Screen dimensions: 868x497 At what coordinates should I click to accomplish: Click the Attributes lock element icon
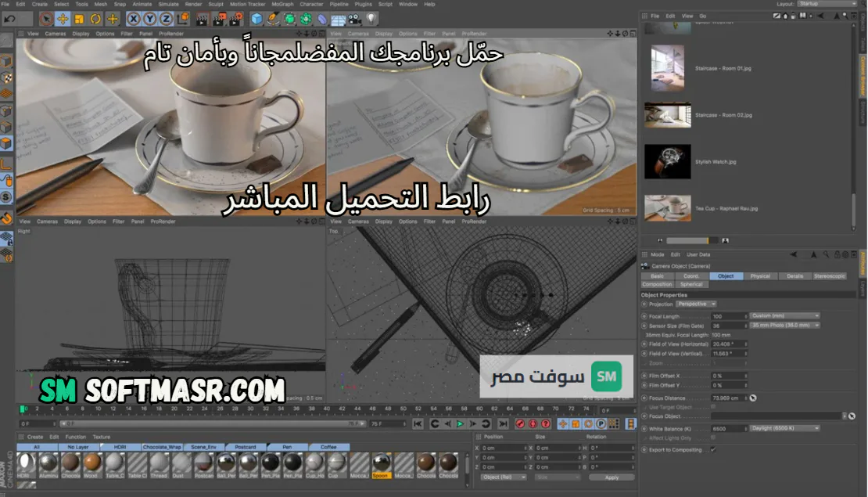click(837, 255)
